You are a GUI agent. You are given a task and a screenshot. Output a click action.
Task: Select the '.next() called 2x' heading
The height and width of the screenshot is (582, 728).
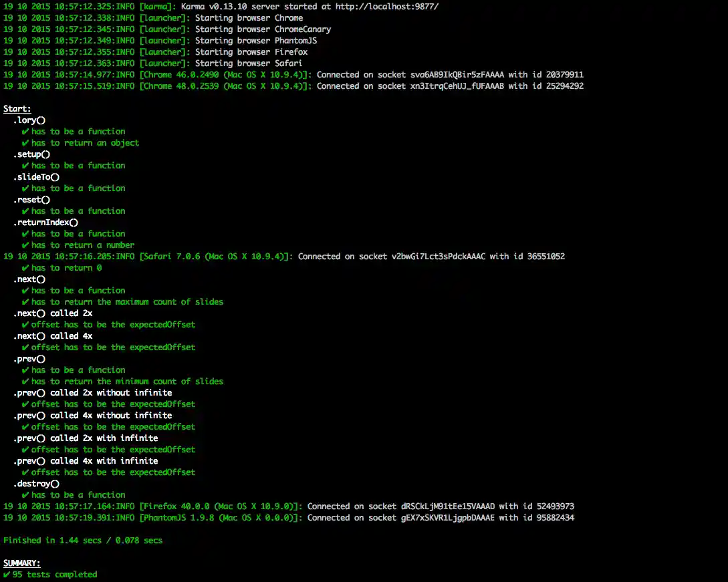click(x=53, y=313)
